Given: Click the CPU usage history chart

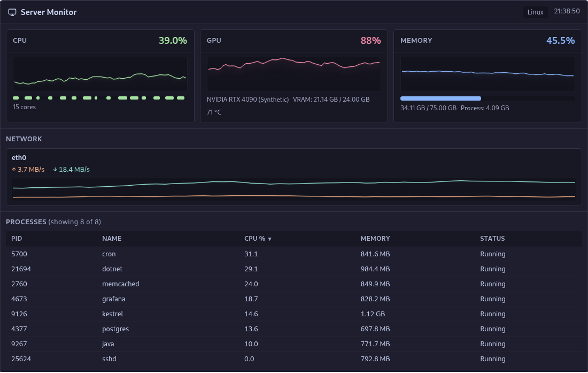Looking at the screenshot, I should [x=100, y=74].
